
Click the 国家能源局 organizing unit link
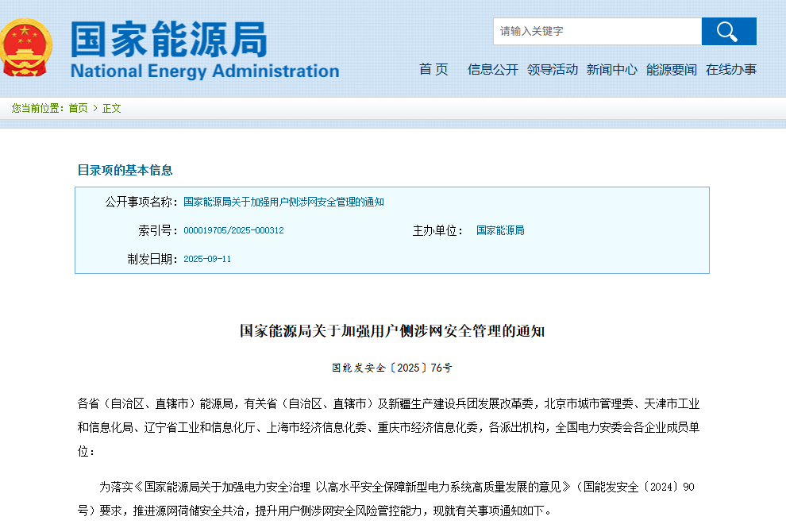pyautogui.click(x=500, y=230)
